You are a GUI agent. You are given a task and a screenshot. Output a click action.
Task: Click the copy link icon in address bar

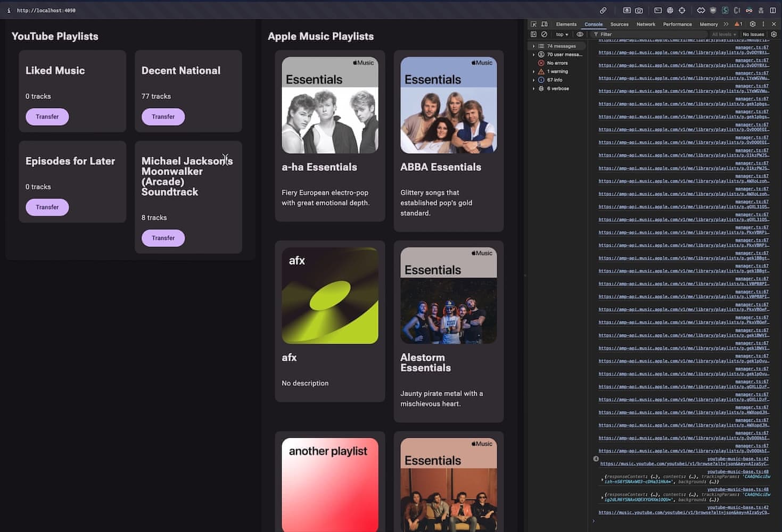click(603, 10)
